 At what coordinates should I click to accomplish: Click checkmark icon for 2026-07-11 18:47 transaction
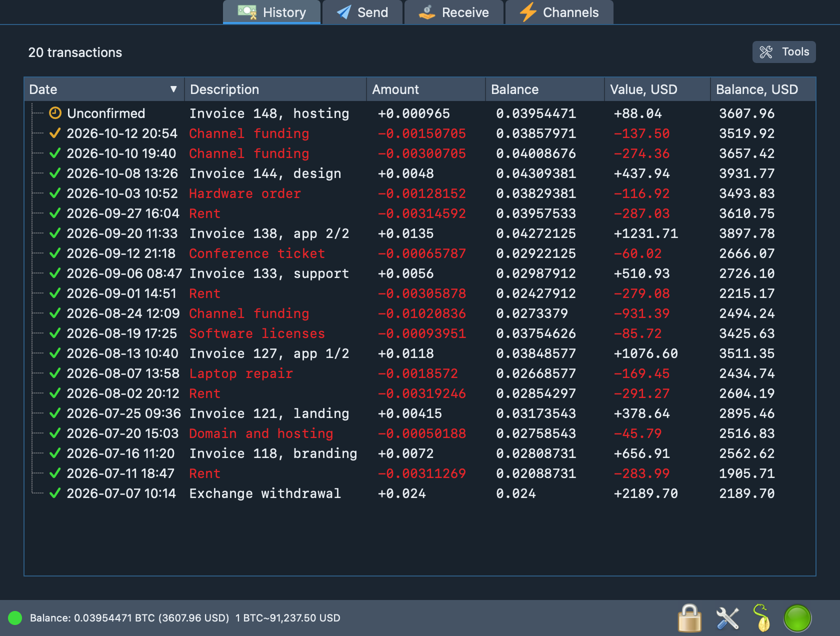55,473
